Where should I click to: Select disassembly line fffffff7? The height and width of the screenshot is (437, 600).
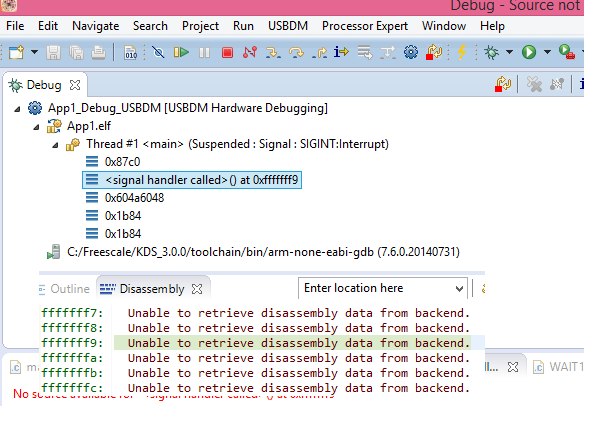coord(256,313)
